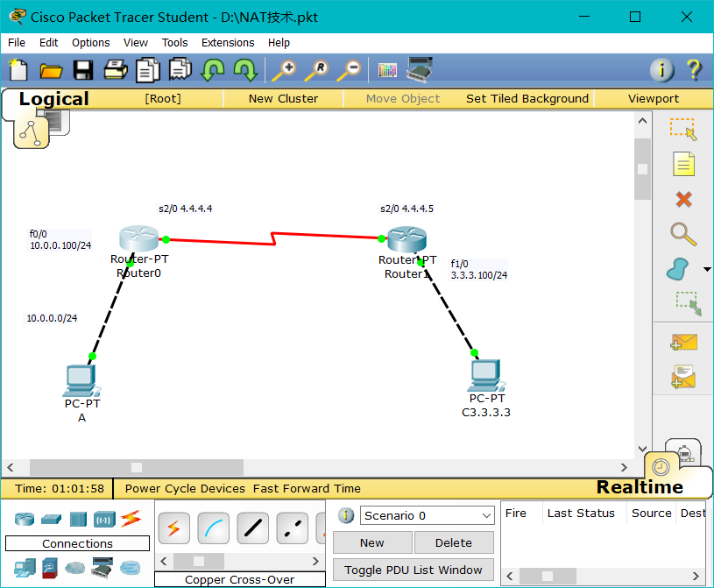
Task: Click the Router1 device
Action: [406, 239]
